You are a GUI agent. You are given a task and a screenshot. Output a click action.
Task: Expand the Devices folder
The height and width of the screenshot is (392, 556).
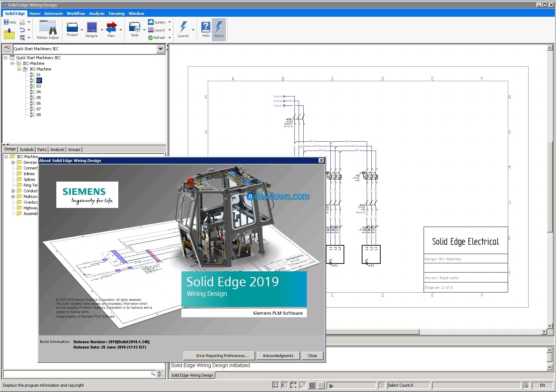[13, 162]
